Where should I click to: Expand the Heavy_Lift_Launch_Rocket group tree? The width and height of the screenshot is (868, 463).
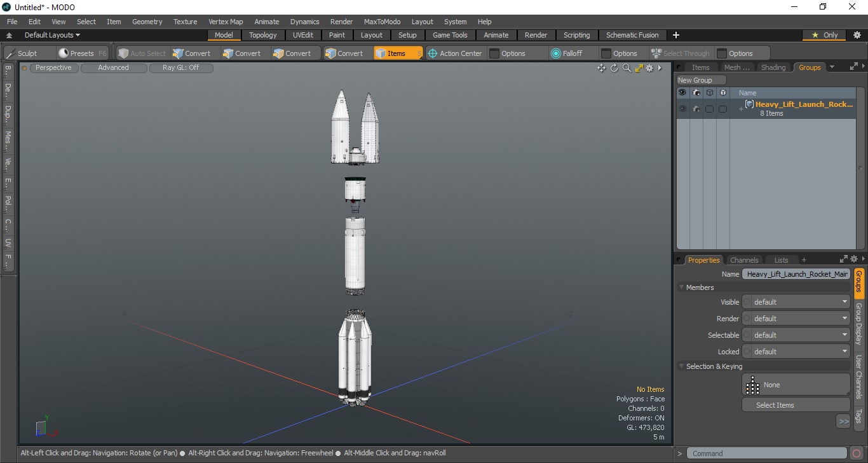tap(741, 109)
